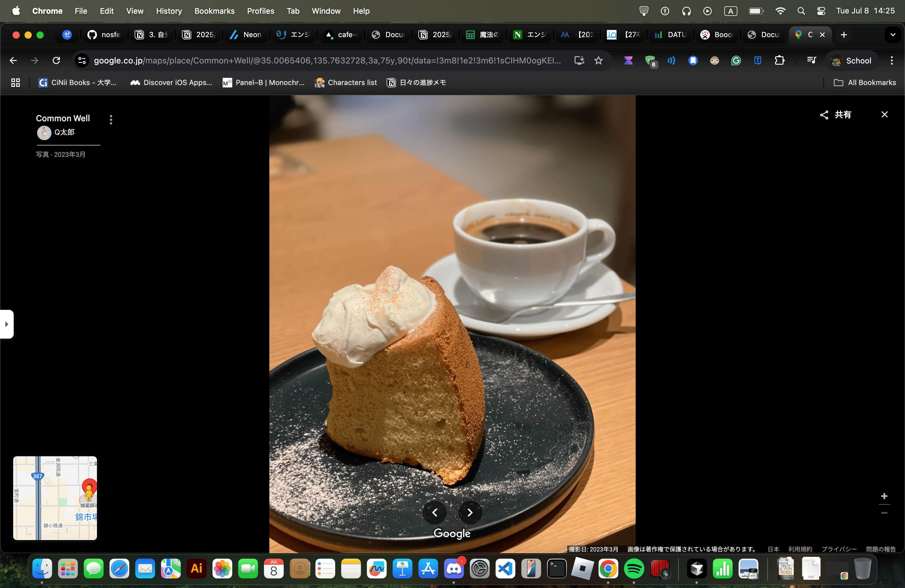Open the Characters list bookmark
The height and width of the screenshot is (588, 905).
click(x=346, y=83)
